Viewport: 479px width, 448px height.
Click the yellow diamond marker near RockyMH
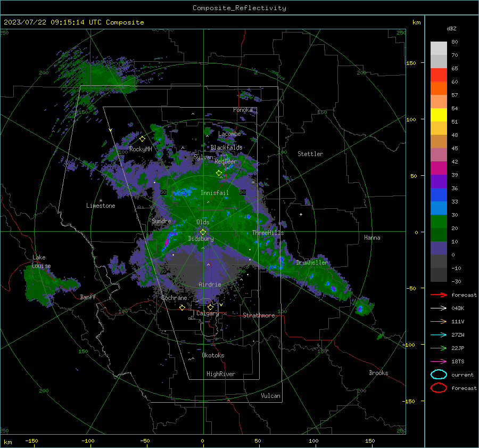click(x=142, y=139)
